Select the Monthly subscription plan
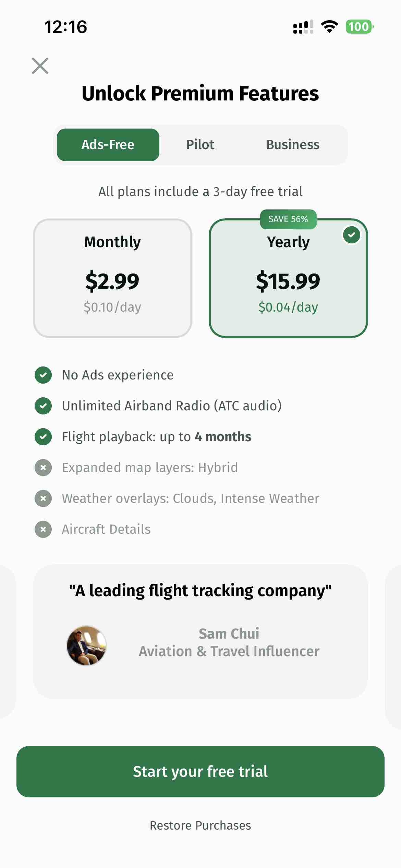 point(112,278)
